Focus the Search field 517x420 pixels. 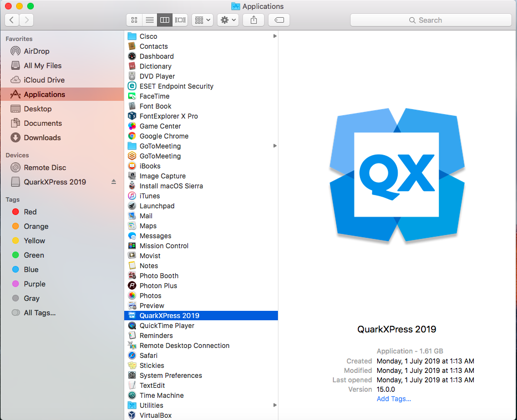point(430,20)
